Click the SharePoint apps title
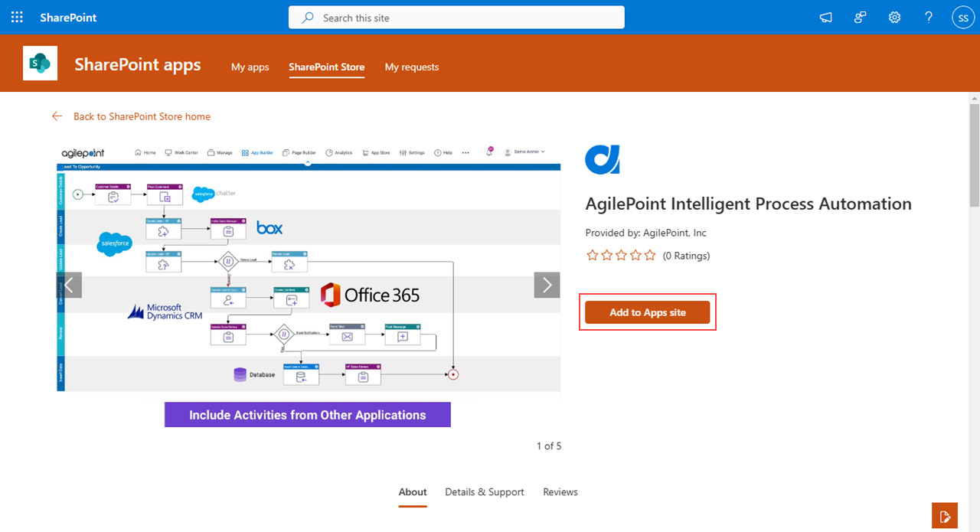Image resolution: width=980 pixels, height=532 pixels. tap(138, 64)
